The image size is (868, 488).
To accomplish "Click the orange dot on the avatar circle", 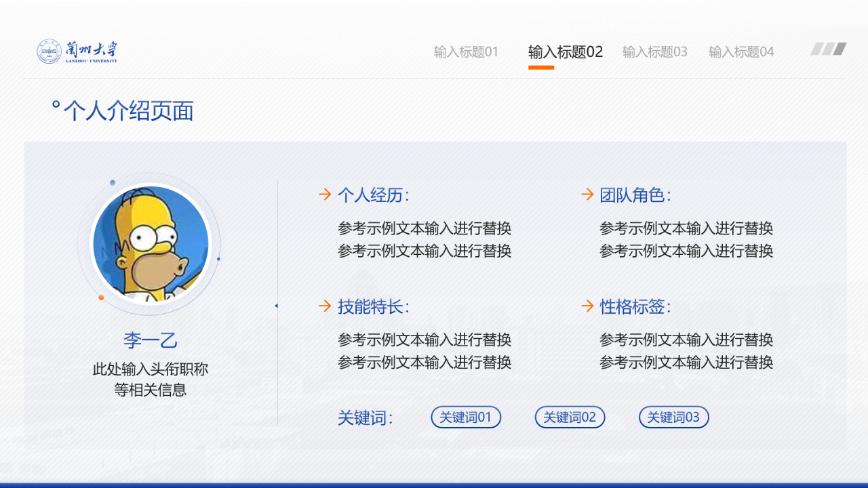I will pos(100,296).
